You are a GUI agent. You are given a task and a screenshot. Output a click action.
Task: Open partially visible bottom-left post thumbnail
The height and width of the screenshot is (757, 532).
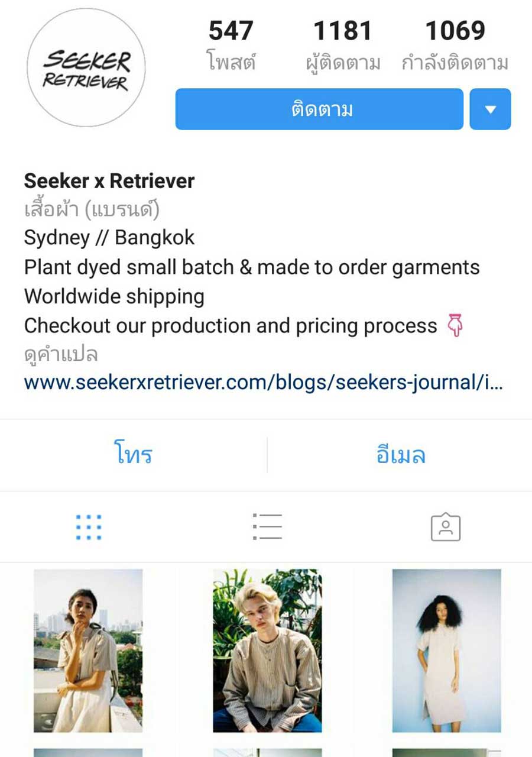coord(88,753)
